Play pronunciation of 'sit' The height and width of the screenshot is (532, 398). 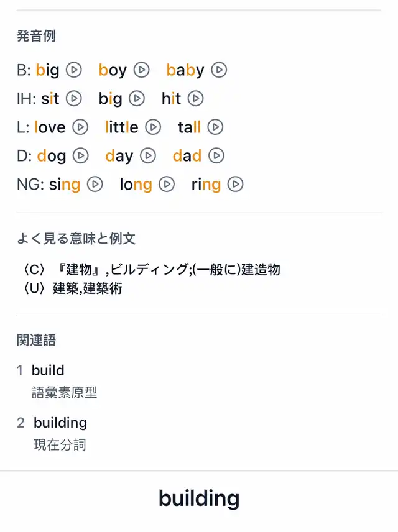click(x=73, y=99)
